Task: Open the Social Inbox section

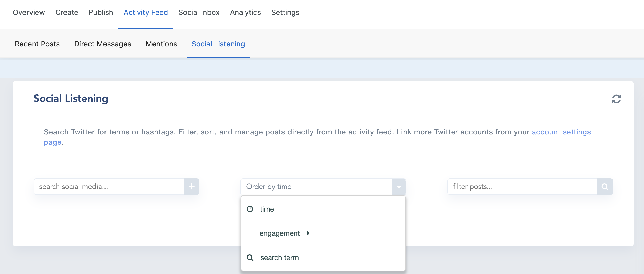Action: 199,12
